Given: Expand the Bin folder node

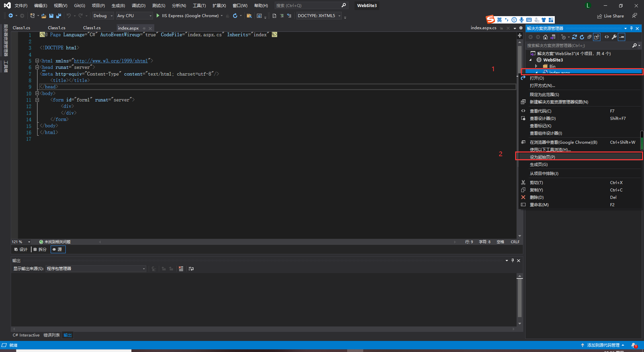Looking at the screenshot, I should point(536,66).
